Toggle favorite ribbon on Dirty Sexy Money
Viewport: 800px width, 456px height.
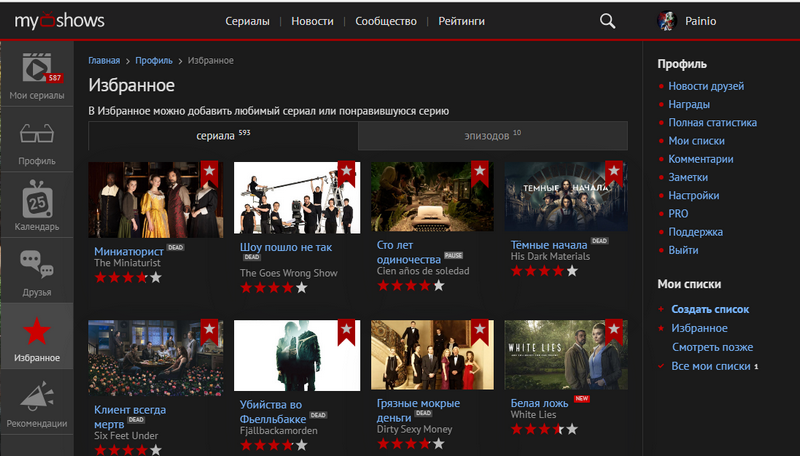click(x=480, y=332)
